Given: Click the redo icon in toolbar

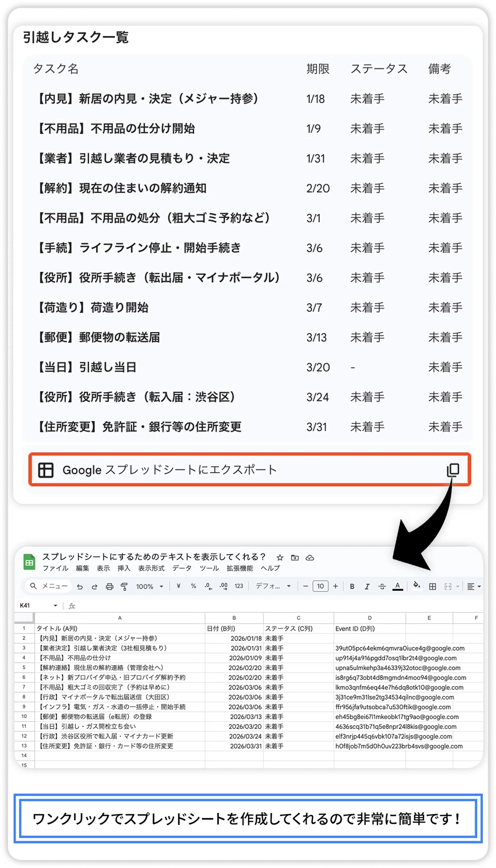Looking at the screenshot, I should pos(94,586).
